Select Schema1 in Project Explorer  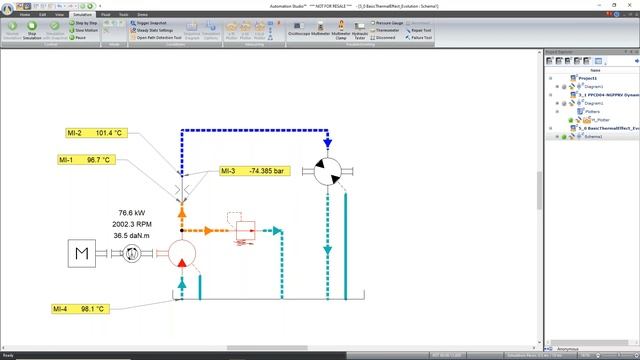click(x=593, y=137)
